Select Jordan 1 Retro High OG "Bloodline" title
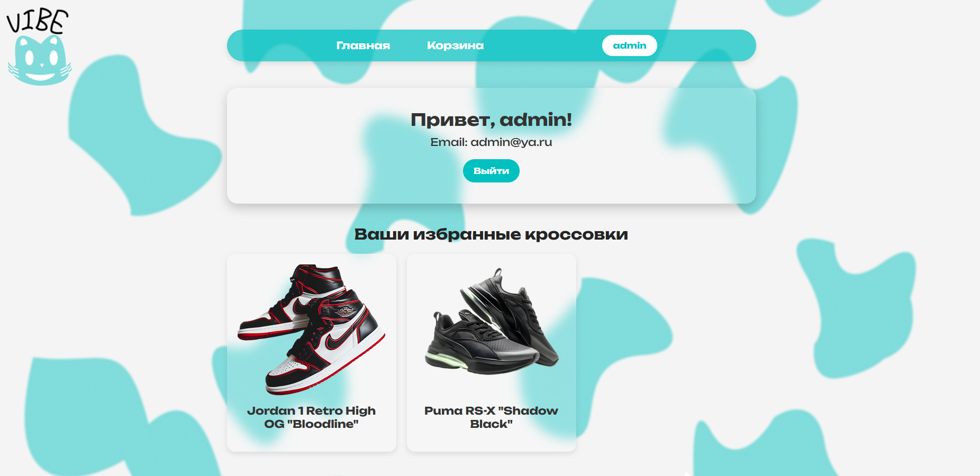This screenshot has width=980, height=476. click(311, 417)
